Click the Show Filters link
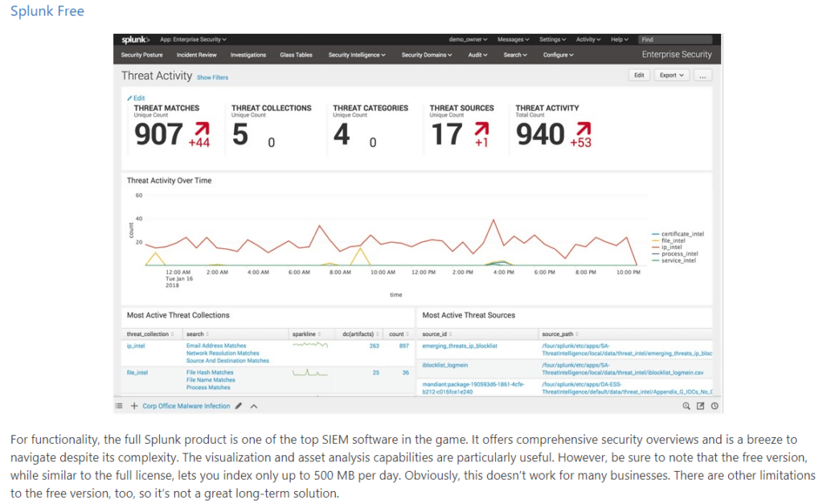The width and height of the screenshot is (823, 504). (212, 77)
